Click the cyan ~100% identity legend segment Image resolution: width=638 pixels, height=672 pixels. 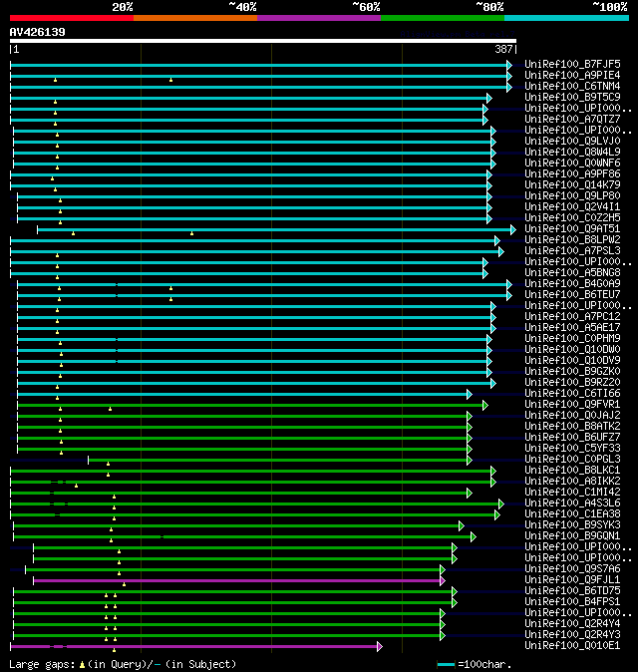pos(567,18)
